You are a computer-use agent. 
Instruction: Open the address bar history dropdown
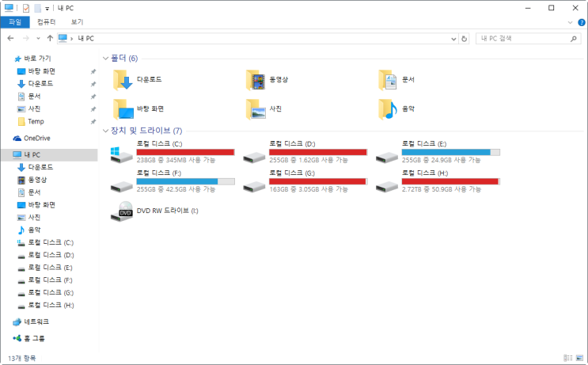pyautogui.click(x=453, y=39)
